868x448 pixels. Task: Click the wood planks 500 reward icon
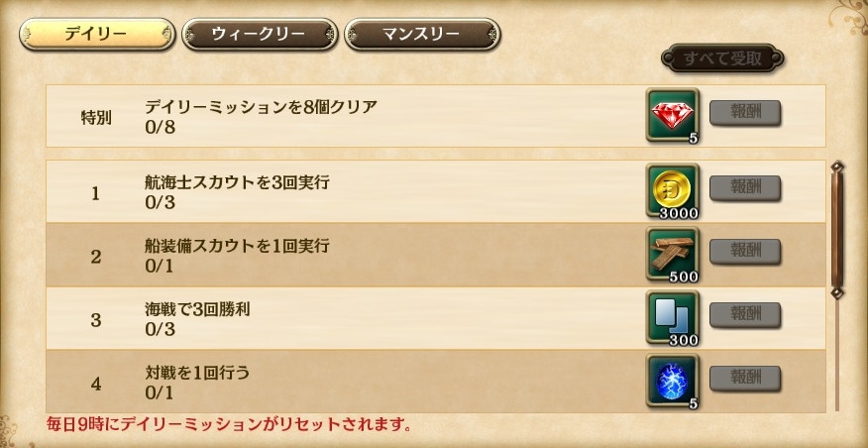click(673, 254)
